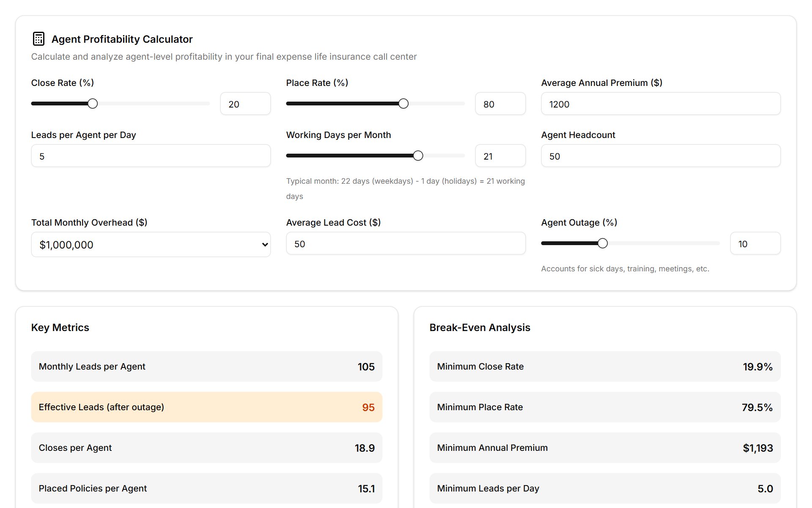Click the Working Days per Month label
This screenshot has height=508, width=812.
pyautogui.click(x=338, y=135)
